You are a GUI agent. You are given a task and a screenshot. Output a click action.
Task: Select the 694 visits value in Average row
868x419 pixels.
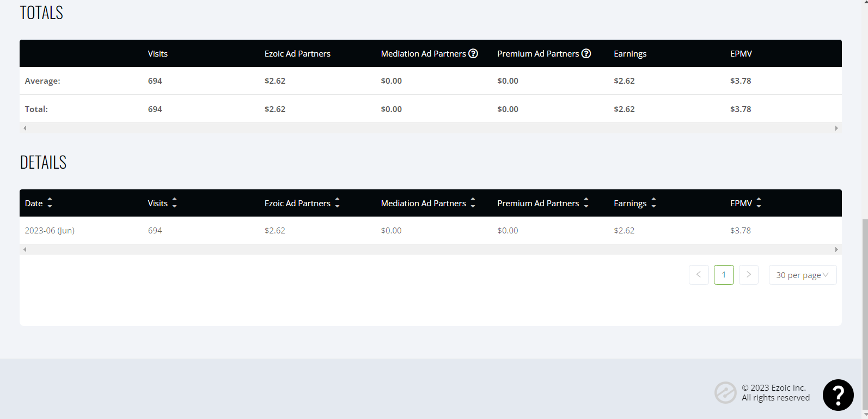click(x=155, y=81)
